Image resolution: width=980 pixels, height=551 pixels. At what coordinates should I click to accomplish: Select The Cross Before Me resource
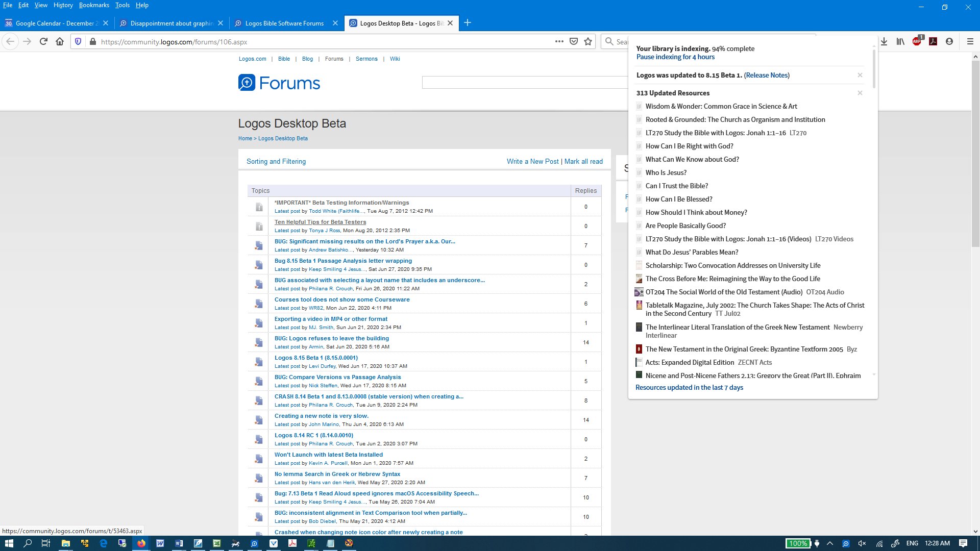[732, 279]
